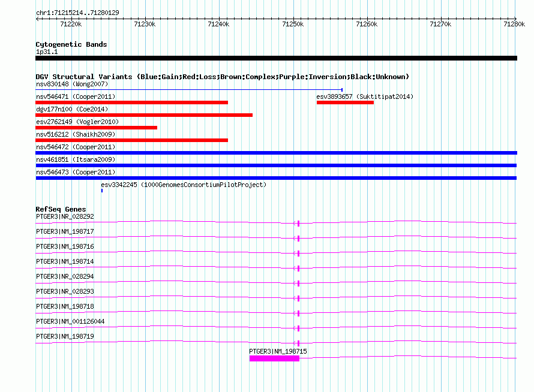Open the PTGER3|NM_198717 transcript label
Image resolution: width=534 pixels, height=392 pixels.
tap(65, 231)
